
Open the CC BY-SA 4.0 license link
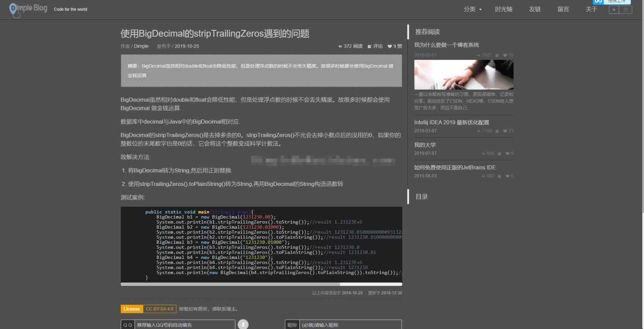coord(160,309)
